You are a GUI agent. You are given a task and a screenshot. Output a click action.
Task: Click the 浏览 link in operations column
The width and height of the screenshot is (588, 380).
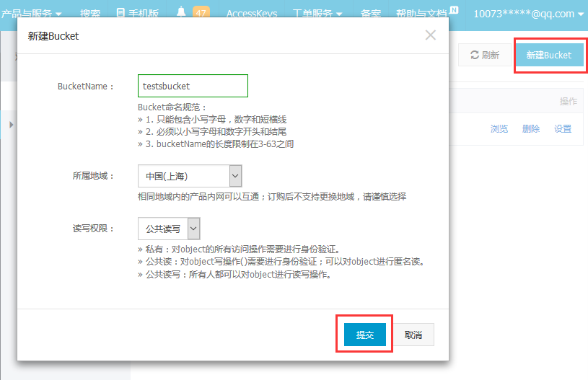coord(499,129)
